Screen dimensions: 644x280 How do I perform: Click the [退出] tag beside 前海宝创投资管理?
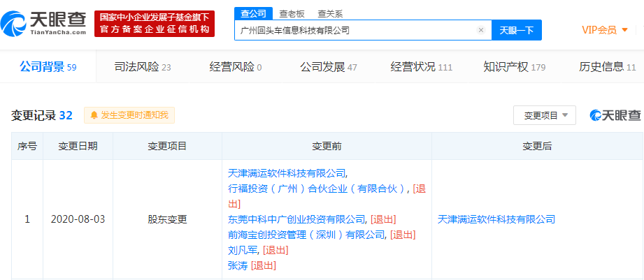pyautogui.click(x=403, y=235)
